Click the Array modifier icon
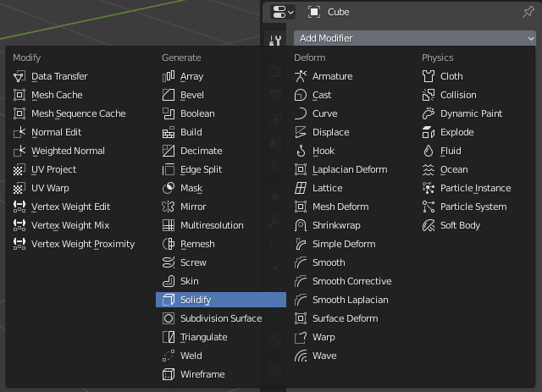The width and height of the screenshot is (542, 392). click(x=169, y=76)
